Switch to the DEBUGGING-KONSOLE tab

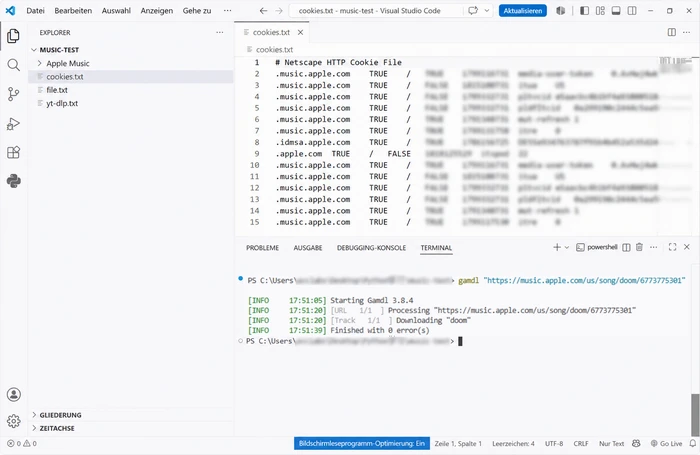(x=371, y=248)
